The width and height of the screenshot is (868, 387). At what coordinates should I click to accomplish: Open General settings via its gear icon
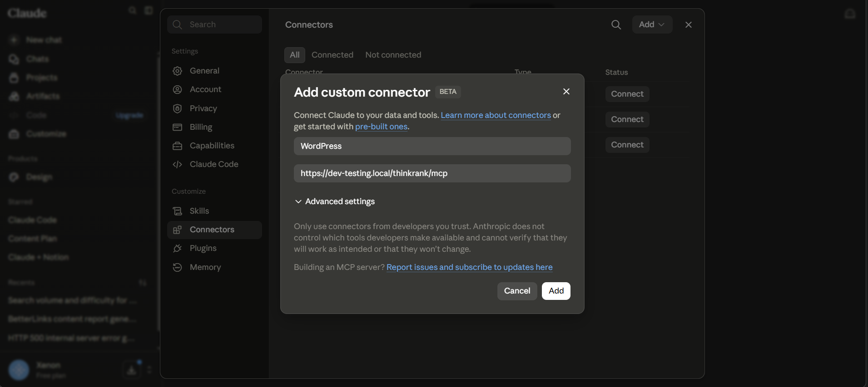coord(178,71)
